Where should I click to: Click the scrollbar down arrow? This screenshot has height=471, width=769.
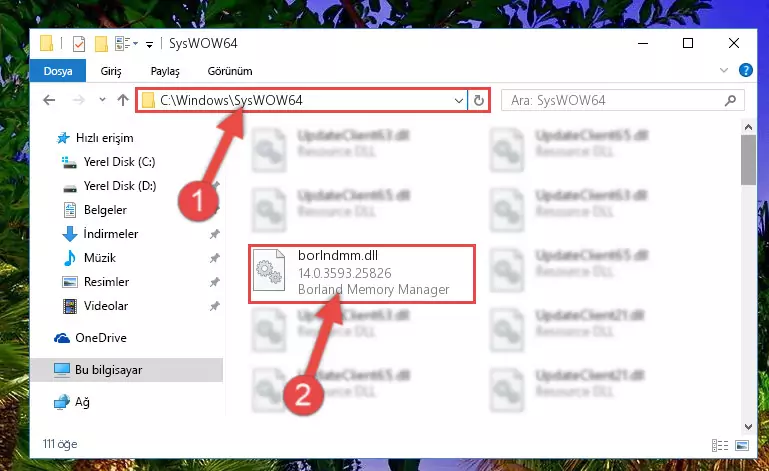coord(748,427)
